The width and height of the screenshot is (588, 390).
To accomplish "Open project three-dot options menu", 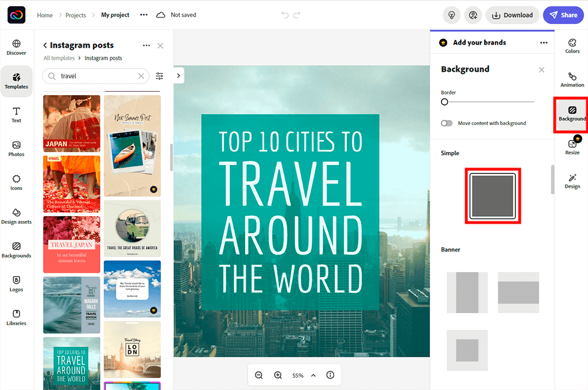I will (x=144, y=15).
